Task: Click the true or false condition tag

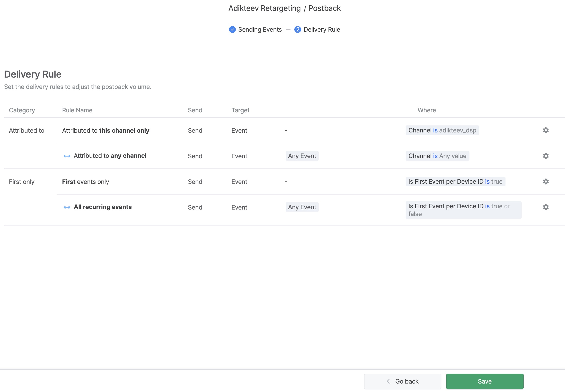Action: click(x=463, y=210)
